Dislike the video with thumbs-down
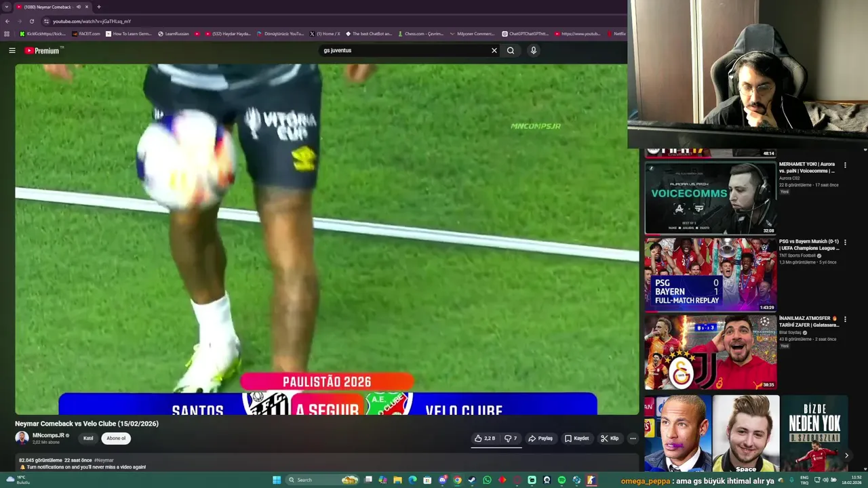The height and width of the screenshot is (488, 868). pos(511,439)
